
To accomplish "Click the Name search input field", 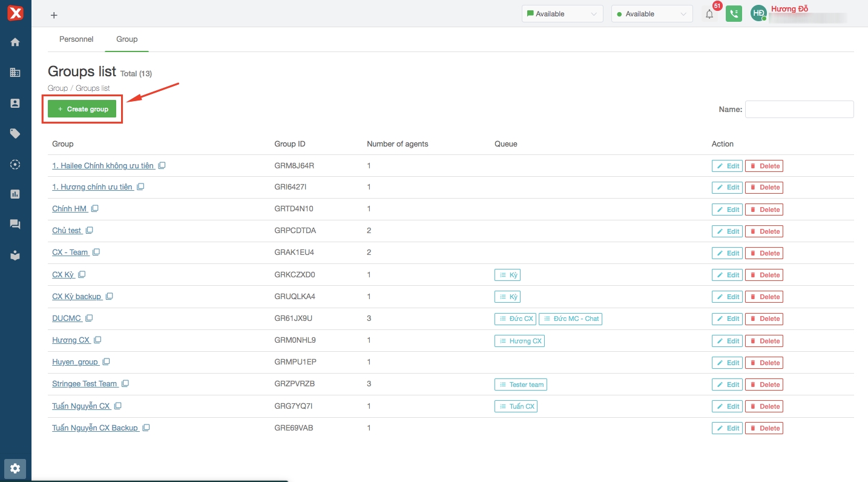I will pos(799,110).
